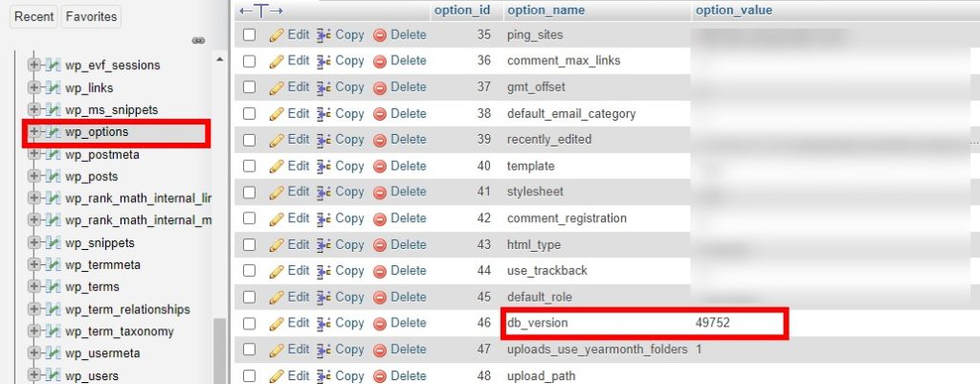Open the wp_options table in navigation
Screen dimensions: 980x384
97,132
